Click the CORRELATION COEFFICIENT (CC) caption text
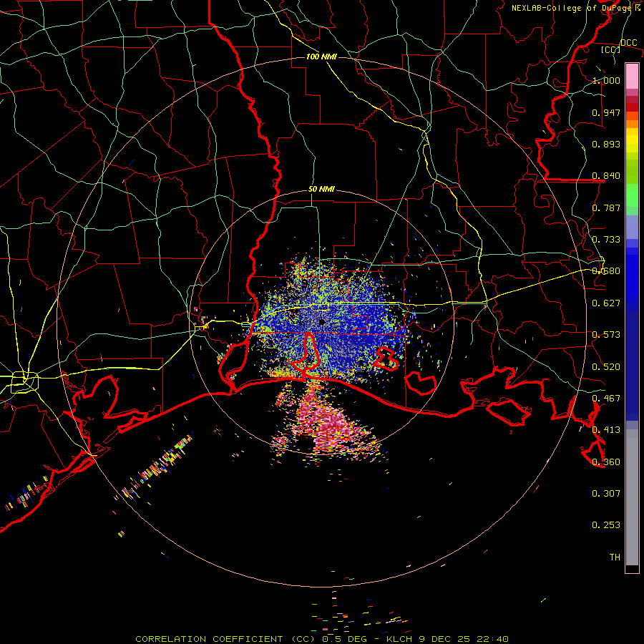This screenshot has width=644, height=644. [x=225, y=639]
